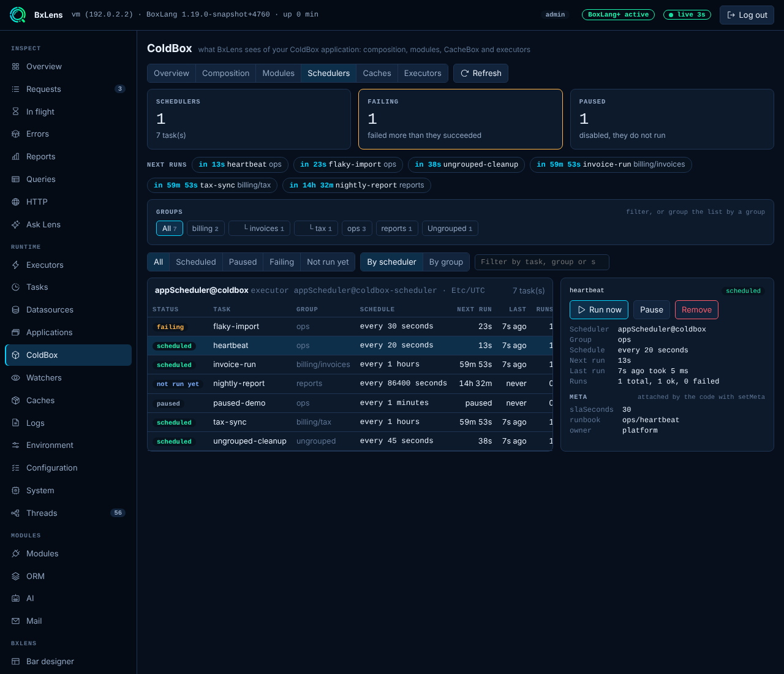Image resolution: width=784 pixels, height=674 pixels.
Task: Pause the heartbeat task
Action: pyautogui.click(x=652, y=310)
